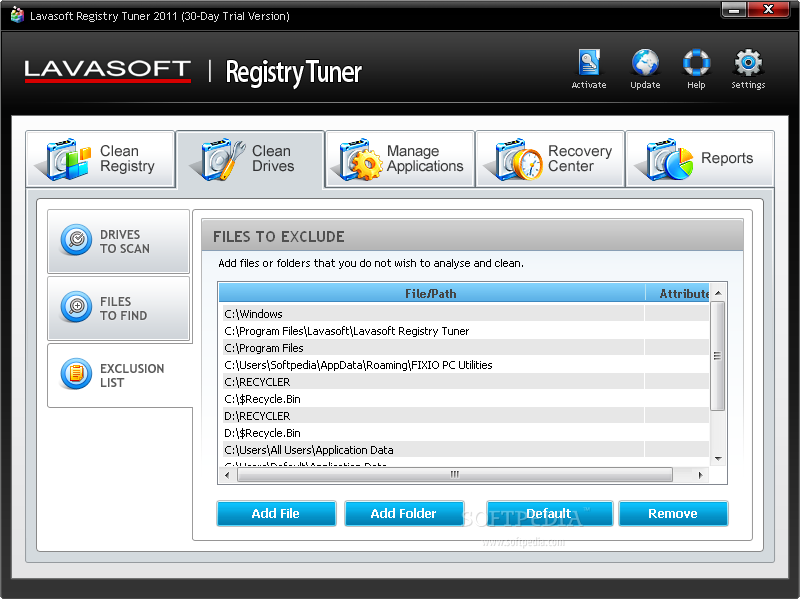
Task: Select the C:\RECYCLER row
Action: pyautogui.click(x=464, y=382)
